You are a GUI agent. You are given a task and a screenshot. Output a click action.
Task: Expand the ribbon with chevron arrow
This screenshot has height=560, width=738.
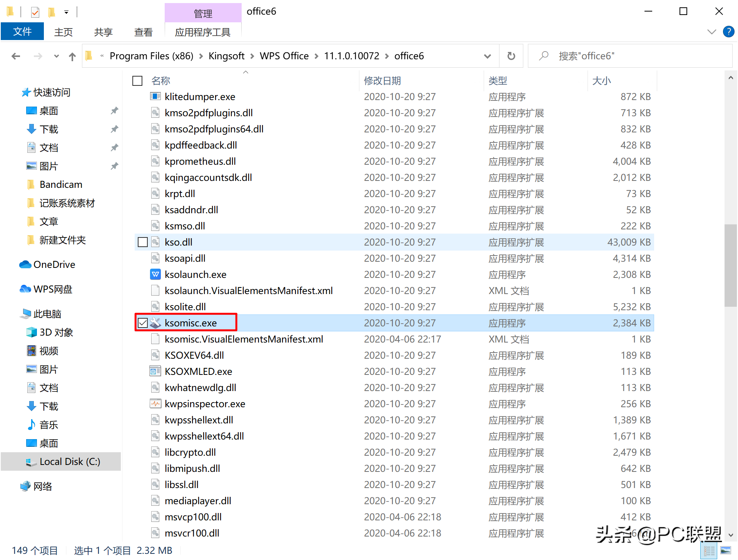(712, 32)
